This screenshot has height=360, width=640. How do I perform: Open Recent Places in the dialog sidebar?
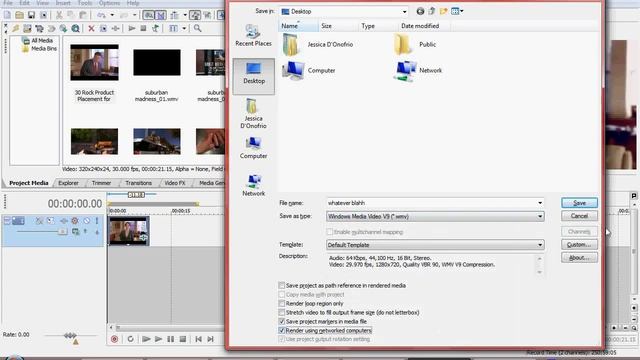point(253,35)
